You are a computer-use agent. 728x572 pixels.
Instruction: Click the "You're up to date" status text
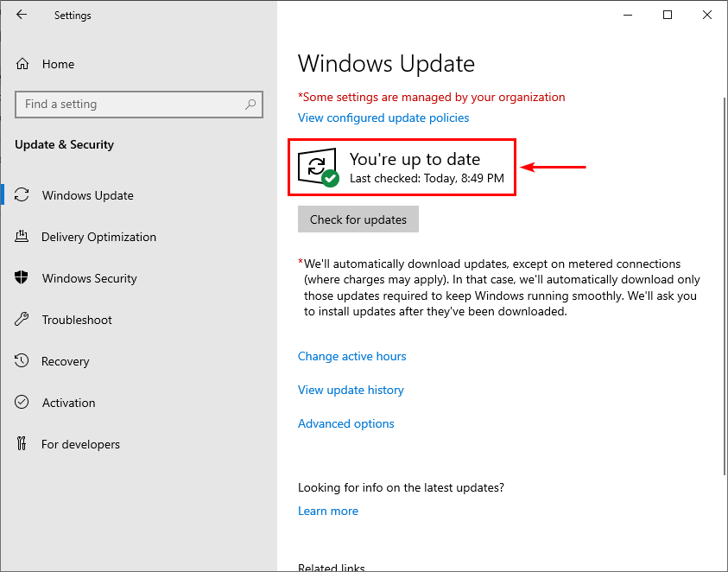tap(415, 159)
